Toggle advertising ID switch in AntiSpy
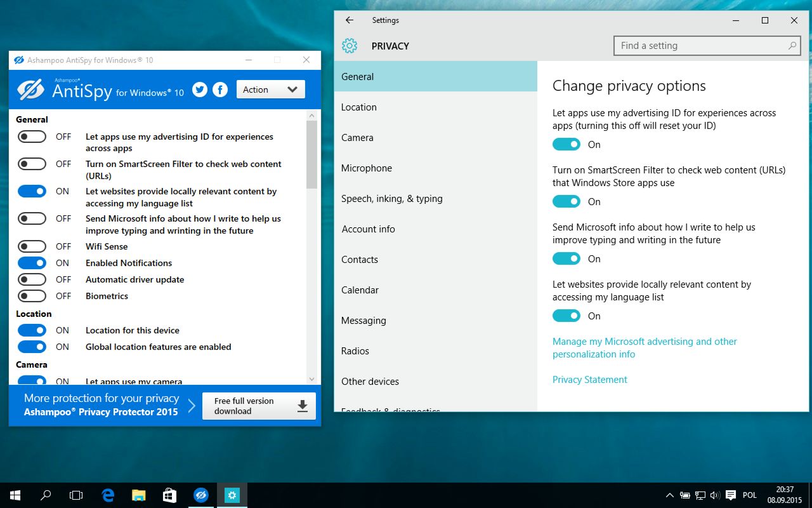The width and height of the screenshot is (812, 508). pos(32,137)
